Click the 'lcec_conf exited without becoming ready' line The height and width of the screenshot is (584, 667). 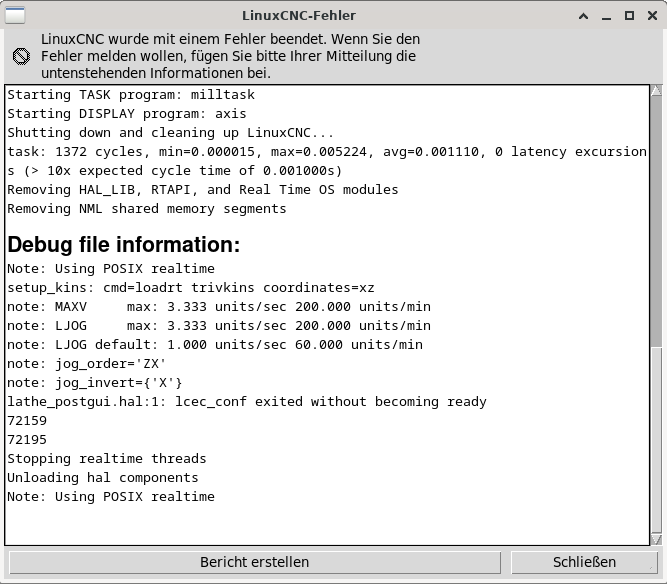[x=247, y=402]
